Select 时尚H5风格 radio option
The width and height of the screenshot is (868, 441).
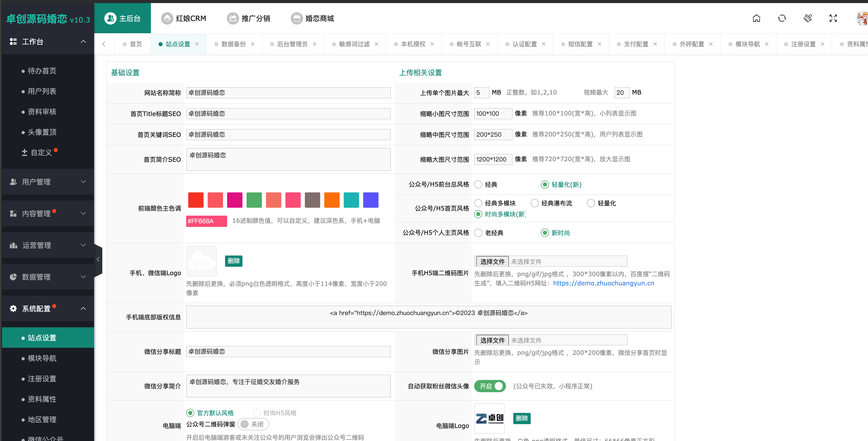pos(257,413)
